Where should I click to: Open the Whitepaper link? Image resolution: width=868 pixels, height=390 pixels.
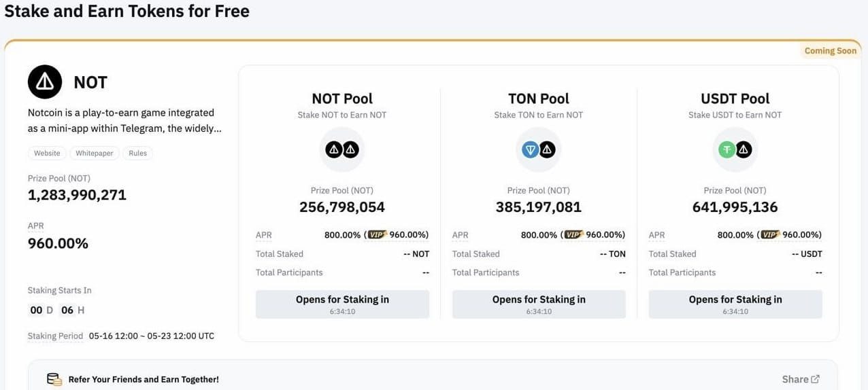95,154
